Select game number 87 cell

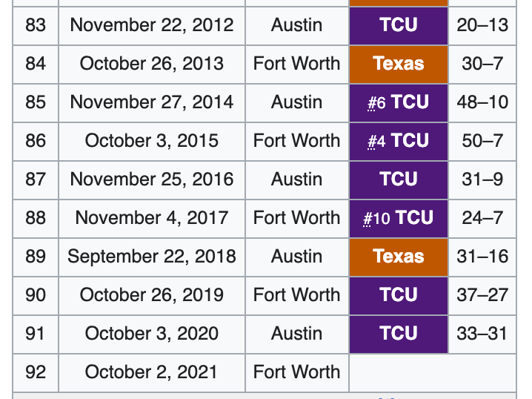(x=36, y=180)
